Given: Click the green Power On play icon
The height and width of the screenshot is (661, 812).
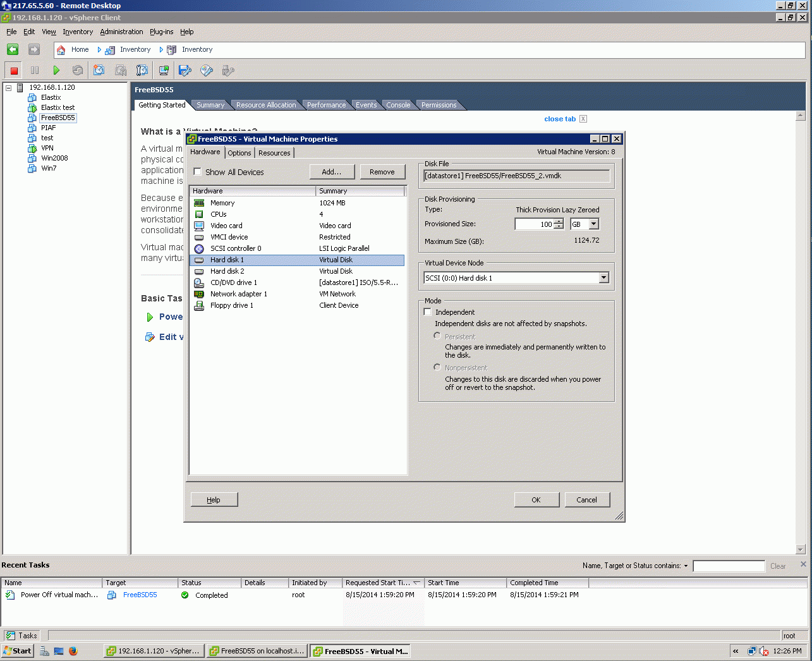Looking at the screenshot, I should click(x=56, y=71).
